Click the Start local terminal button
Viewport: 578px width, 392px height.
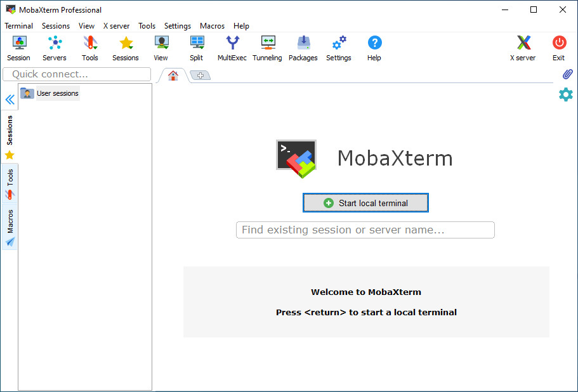pyautogui.click(x=365, y=202)
